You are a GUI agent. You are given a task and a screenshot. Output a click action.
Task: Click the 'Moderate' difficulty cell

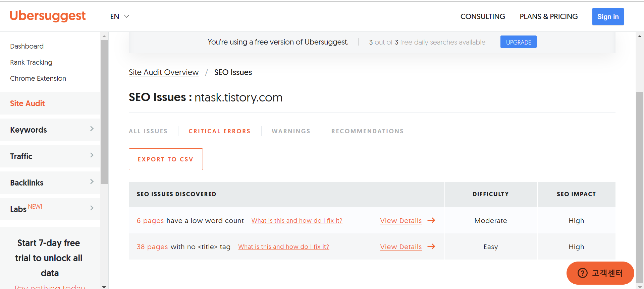point(491,221)
